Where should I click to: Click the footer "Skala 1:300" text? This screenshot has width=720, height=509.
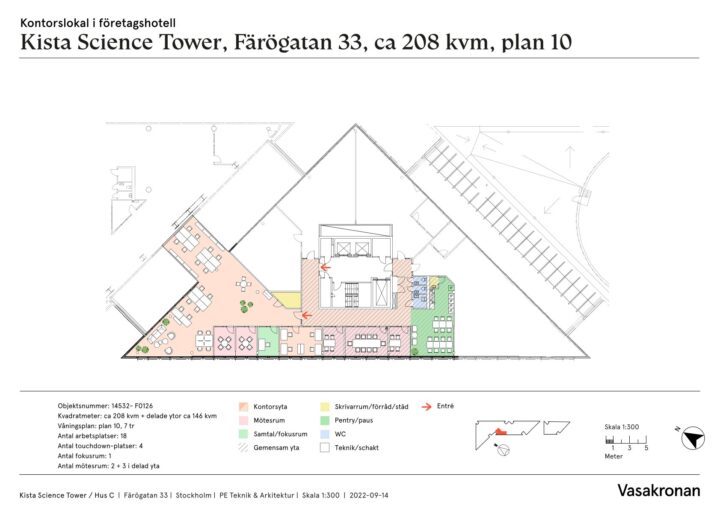point(321,495)
